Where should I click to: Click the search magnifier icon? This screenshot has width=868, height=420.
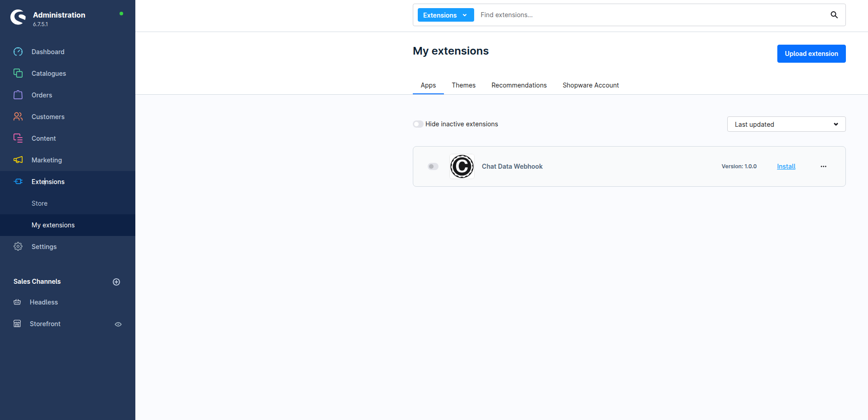pyautogui.click(x=834, y=15)
